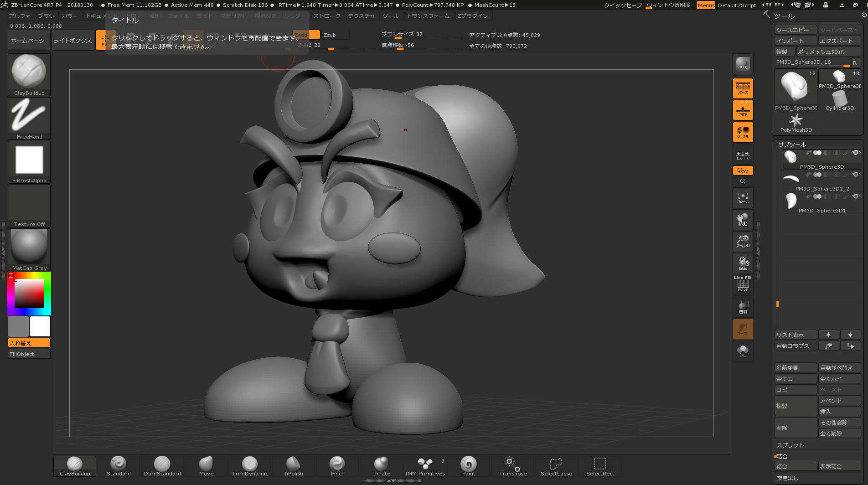Expand the Split (スプリット) section
This screenshot has width=868, height=485.
tap(790, 445)
